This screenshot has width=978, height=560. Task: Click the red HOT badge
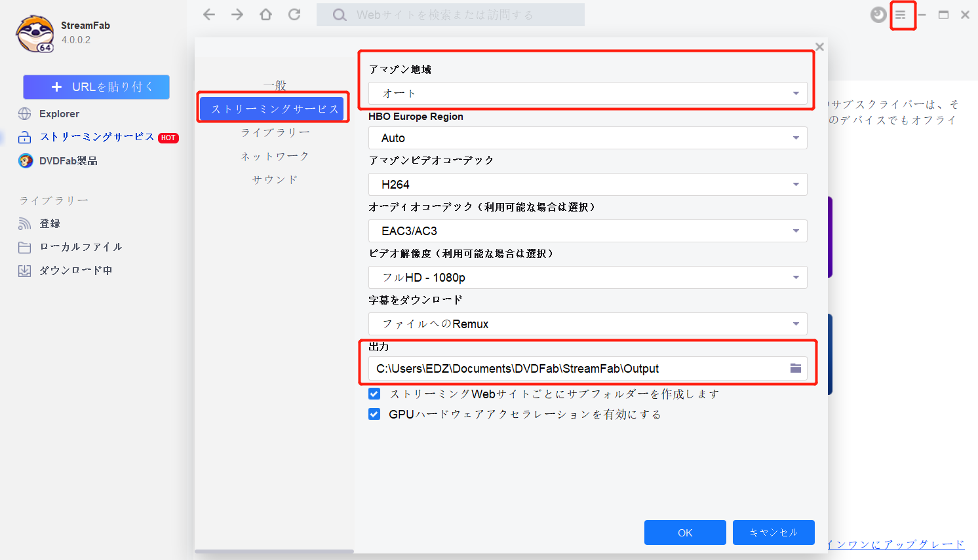coord(168,138)
